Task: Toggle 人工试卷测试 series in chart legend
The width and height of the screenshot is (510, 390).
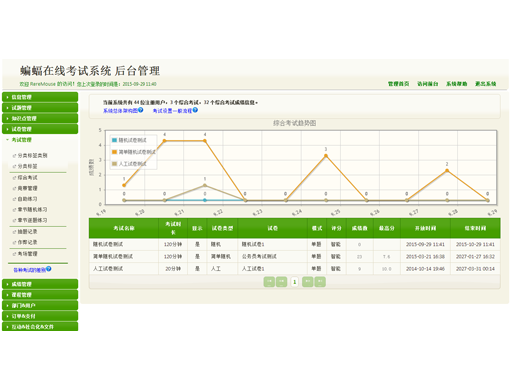Action: click(129, 164)
